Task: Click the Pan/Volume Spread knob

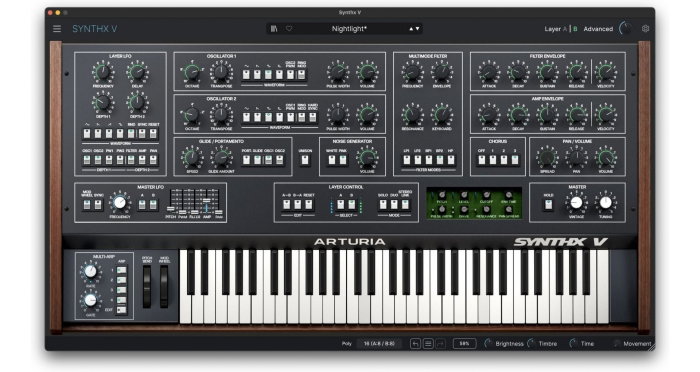Action: [x=547, y=157]
